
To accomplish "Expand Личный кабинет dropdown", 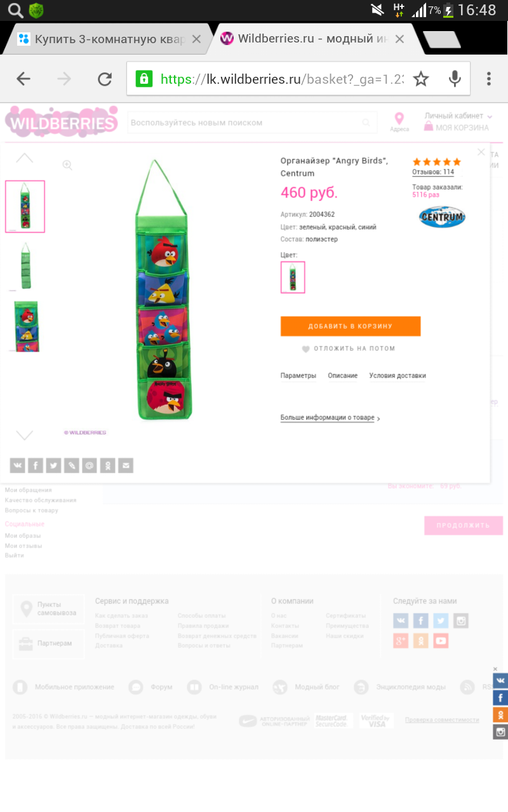I will [458, 116].
